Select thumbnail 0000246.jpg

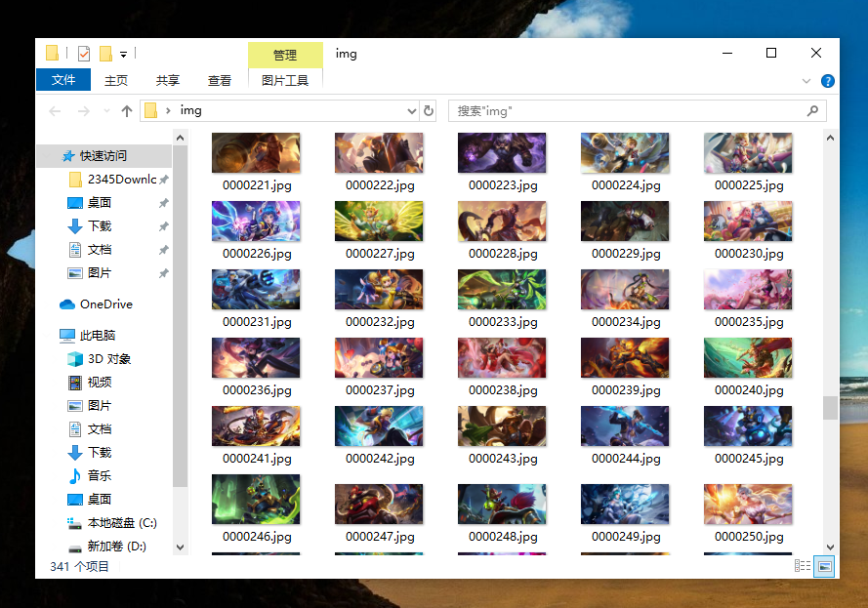256,499
